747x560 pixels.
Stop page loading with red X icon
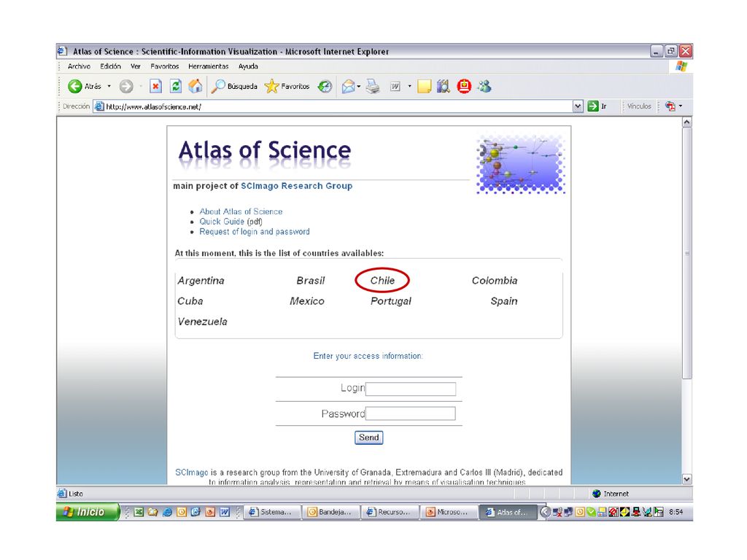click(155, 86)
